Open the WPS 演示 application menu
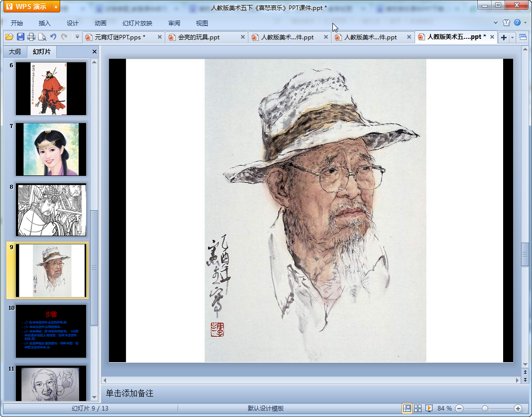Image resolution: width=532 pixels, height=417 pixels. click(x=27, y=6)
